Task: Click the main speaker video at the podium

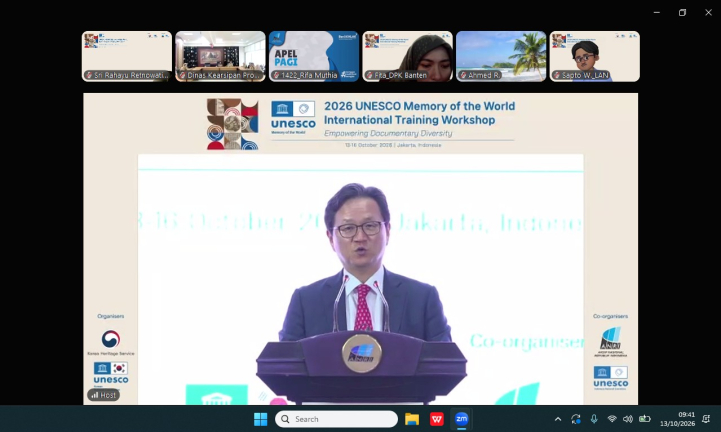Action: [360, 279]
